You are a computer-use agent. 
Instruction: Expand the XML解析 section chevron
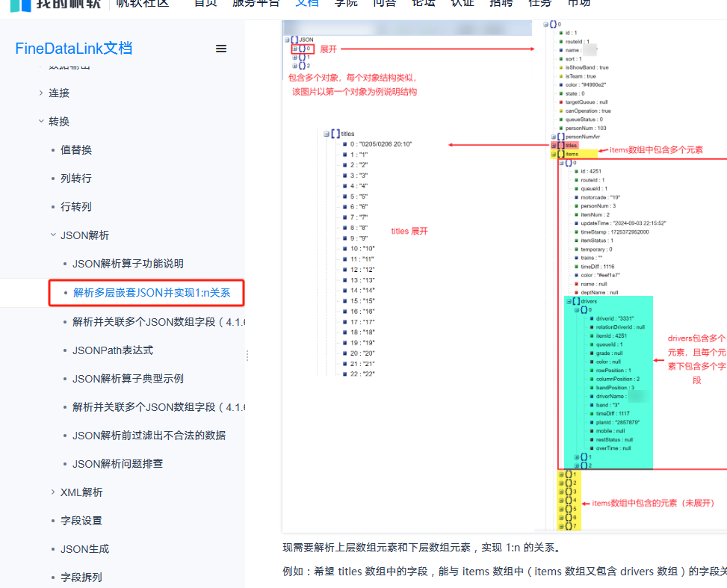point(53,492)
